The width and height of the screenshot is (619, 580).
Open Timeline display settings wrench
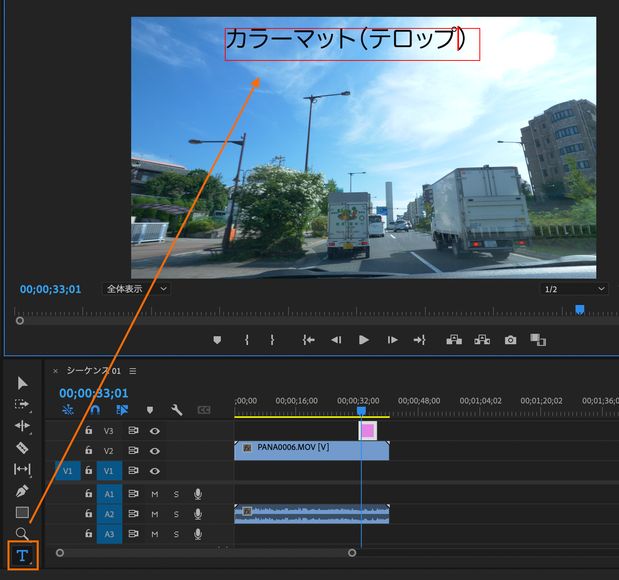coord(176,410)
